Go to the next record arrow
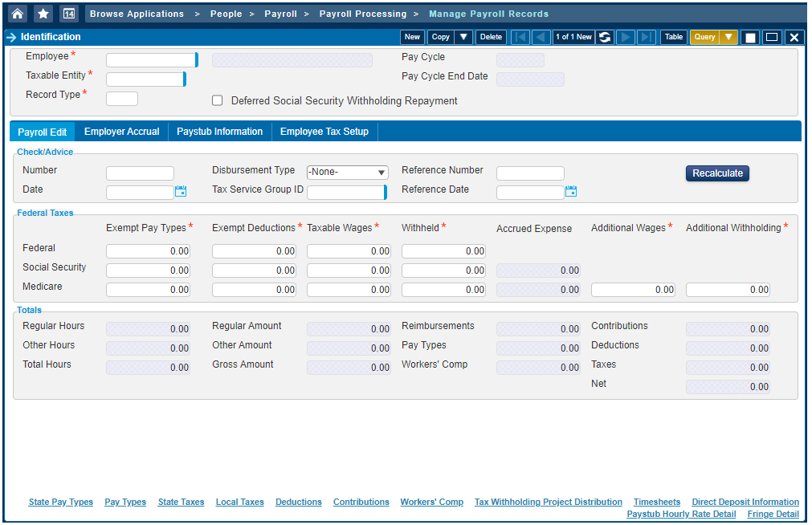 click(x=626, y=37)
